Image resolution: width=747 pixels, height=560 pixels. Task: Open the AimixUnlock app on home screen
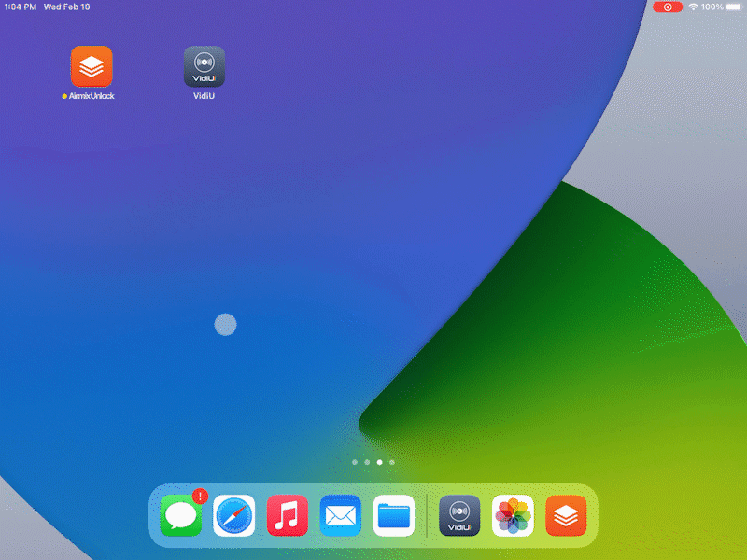click(92, 66)
